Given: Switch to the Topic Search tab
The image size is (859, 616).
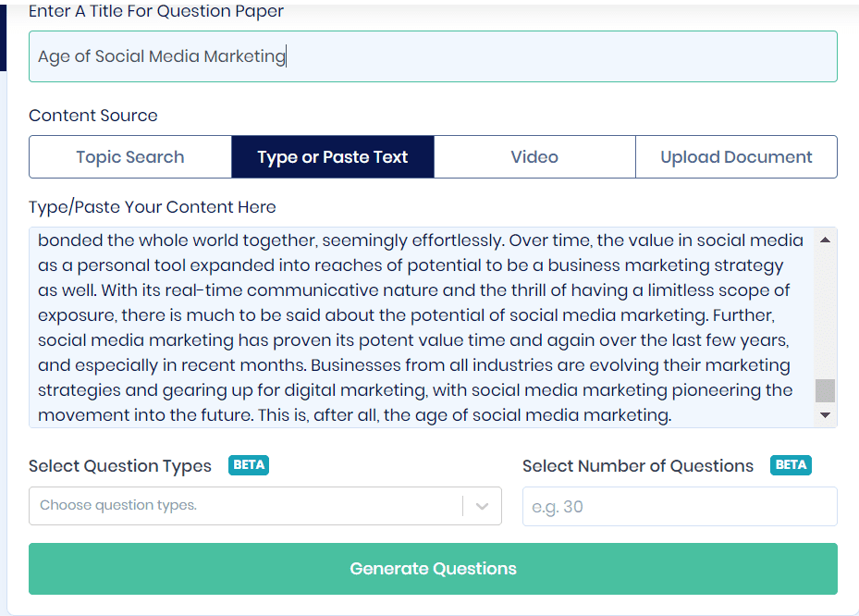Looking at the screenshot, I should click(130, 157).
